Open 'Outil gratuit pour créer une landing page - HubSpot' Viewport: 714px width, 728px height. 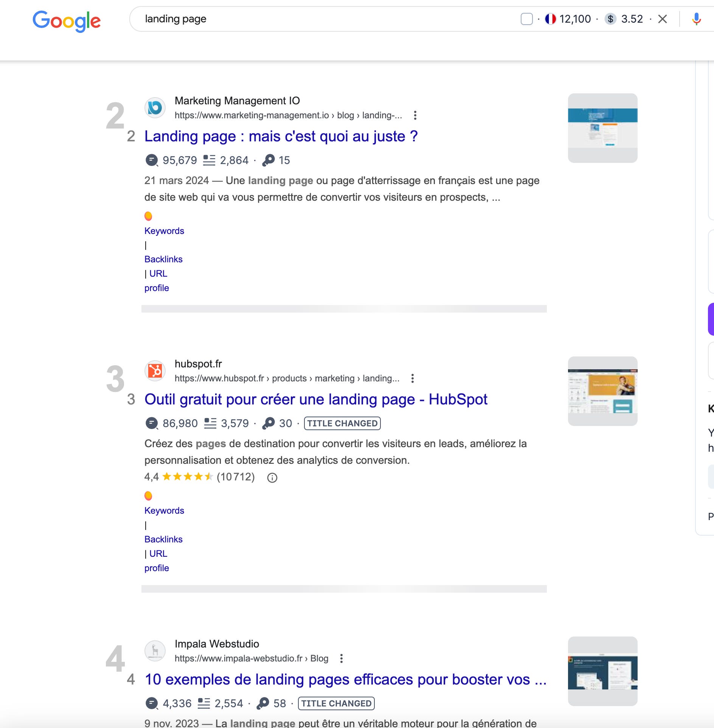click(x=316, y=399)
